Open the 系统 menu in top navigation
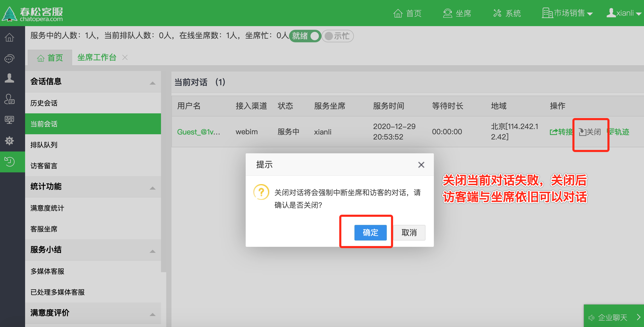Screen dimensions: 644x327 pyautogui.click(x=507, y=13)
